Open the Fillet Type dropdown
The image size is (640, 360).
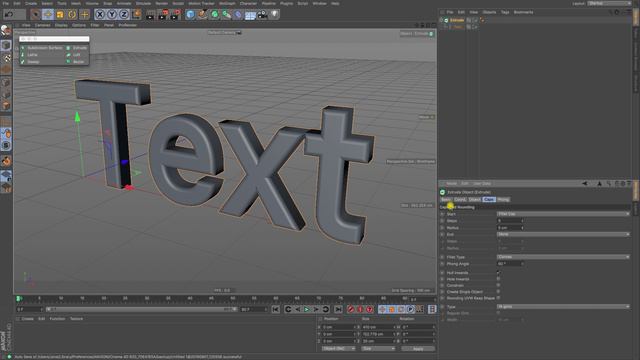pyautogui.click(x=563, y=257)
